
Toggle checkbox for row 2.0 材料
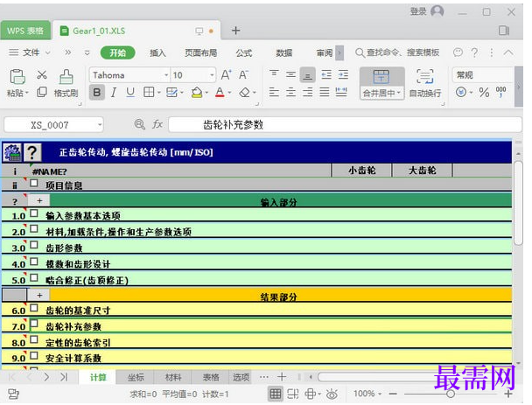pos(33,228)
